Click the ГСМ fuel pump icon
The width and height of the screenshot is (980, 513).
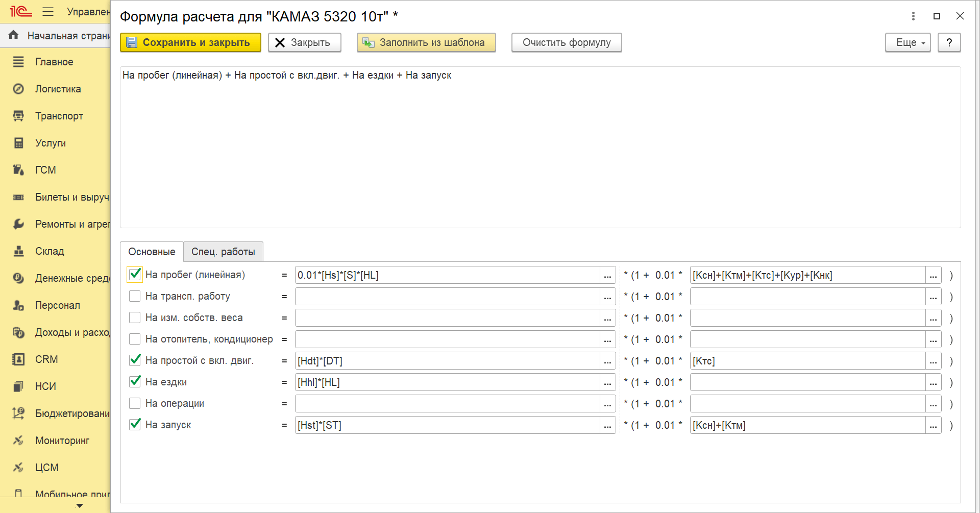pos(18,170)
